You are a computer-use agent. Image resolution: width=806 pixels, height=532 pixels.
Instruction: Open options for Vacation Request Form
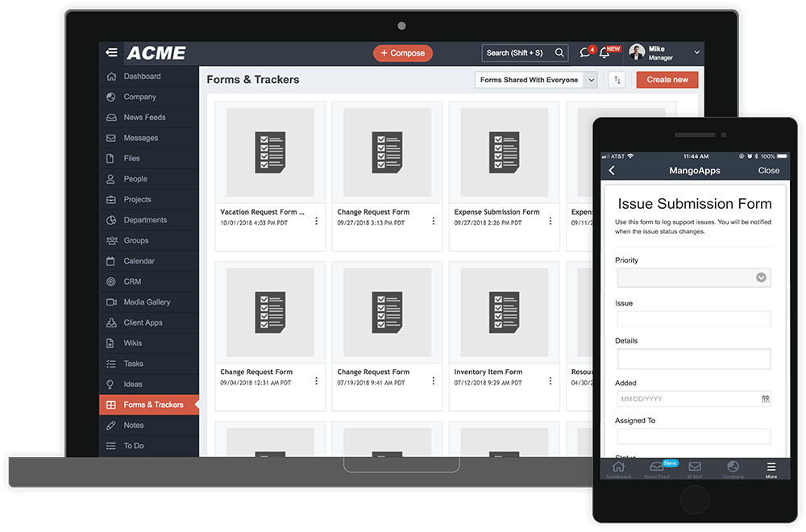[316, 221]
